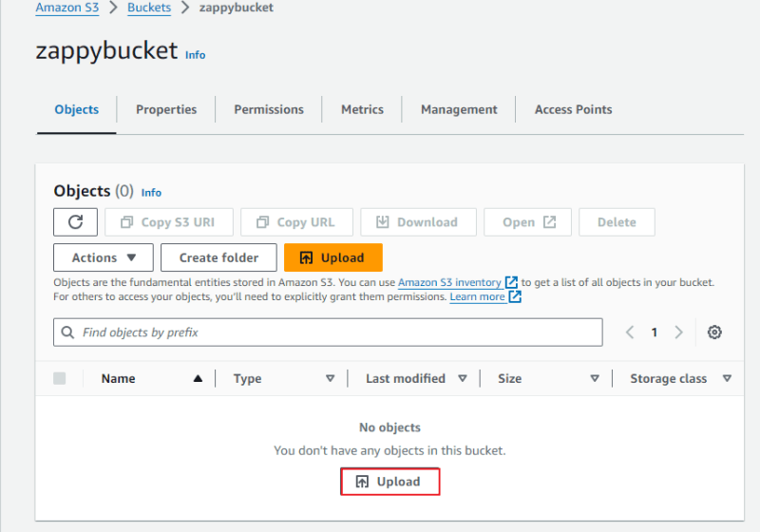
Task: Click the orange Upload button
Action: tap(333, 257)
